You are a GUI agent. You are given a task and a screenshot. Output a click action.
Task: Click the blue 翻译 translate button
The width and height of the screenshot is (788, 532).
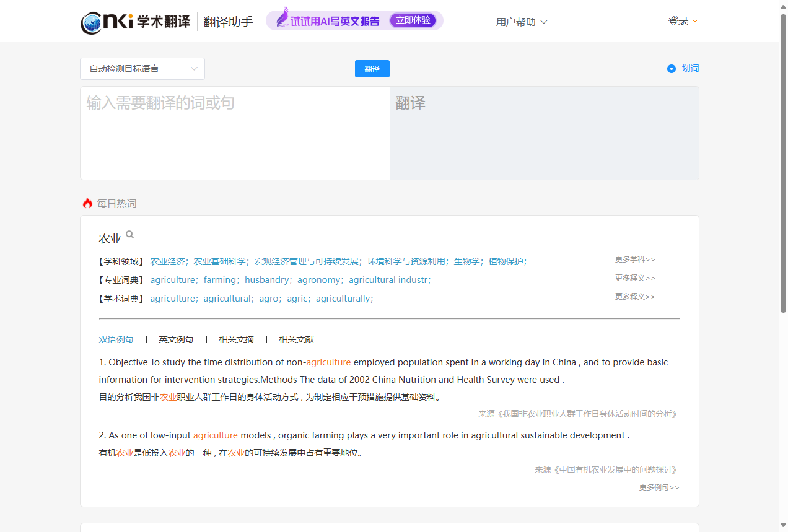click(x=372, y=69)
